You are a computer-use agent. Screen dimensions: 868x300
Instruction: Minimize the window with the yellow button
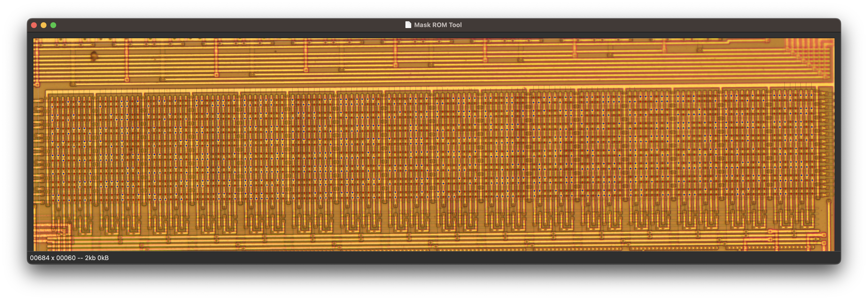(43, 25)
